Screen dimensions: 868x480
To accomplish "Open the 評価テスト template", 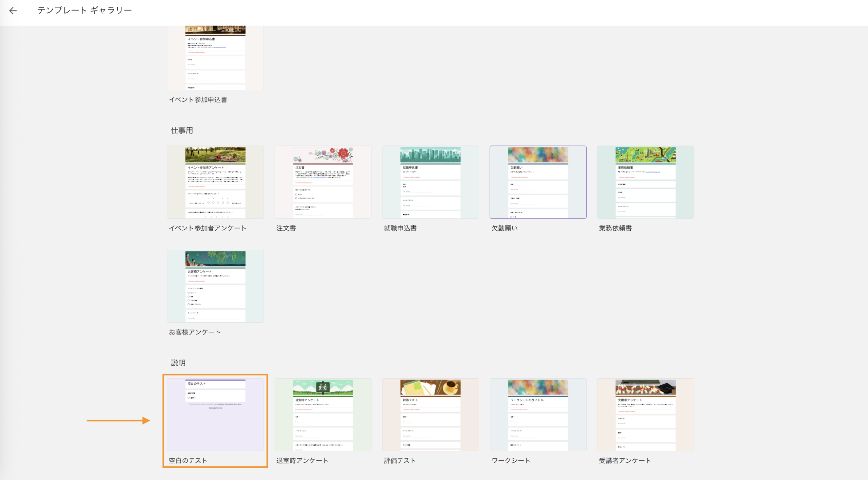I will pyautogui.click(x=430, y=415).
